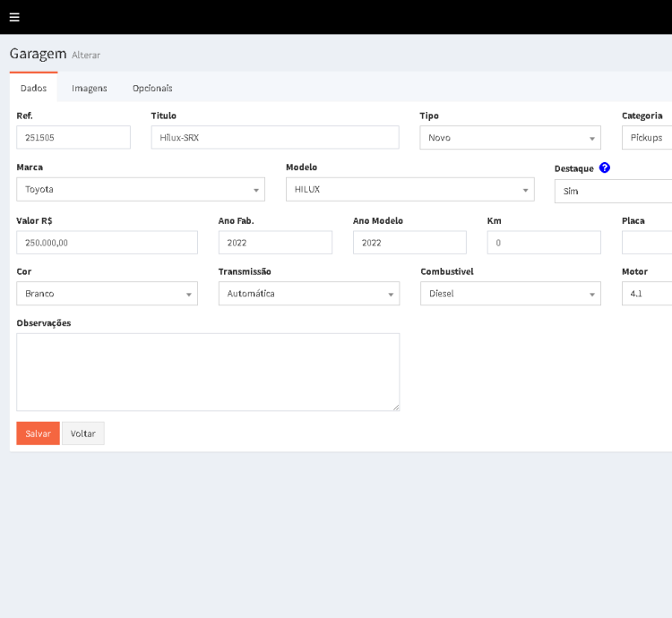The height and width of the screenshot is (618, 672).
Task: Open the Opcionais tab
Action: [152, 88]
